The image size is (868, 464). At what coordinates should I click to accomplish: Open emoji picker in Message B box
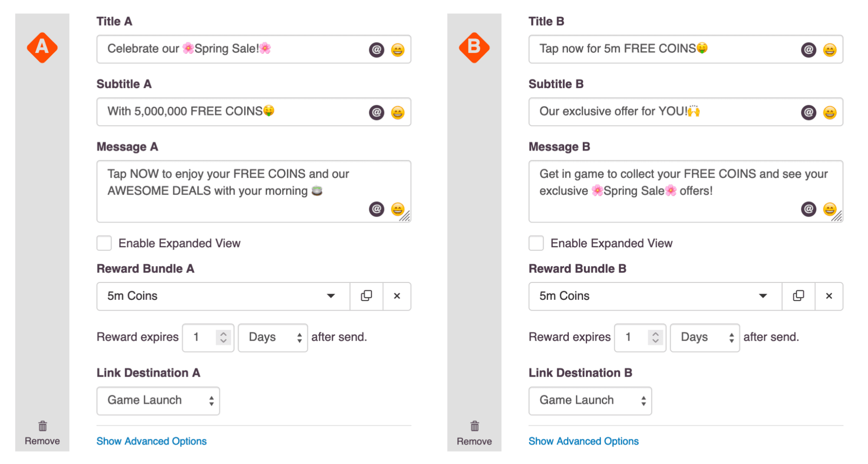coord(829,209)
